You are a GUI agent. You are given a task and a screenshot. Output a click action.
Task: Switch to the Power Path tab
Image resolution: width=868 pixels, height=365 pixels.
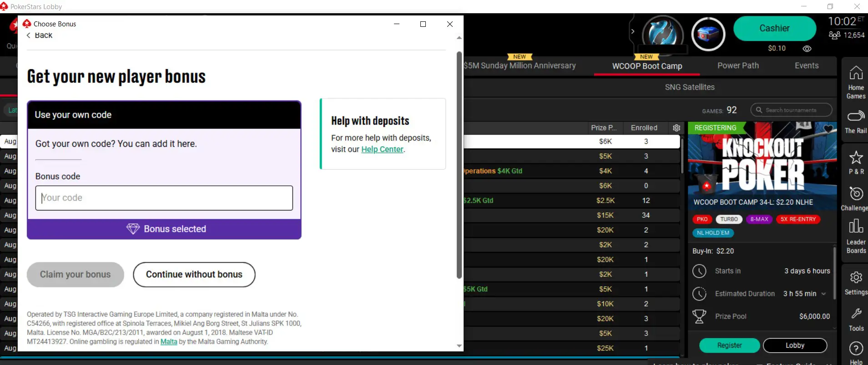(738, 65)
